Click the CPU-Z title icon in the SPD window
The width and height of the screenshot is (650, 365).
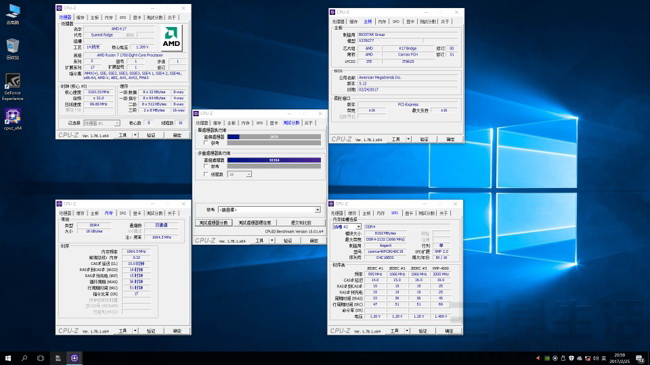(331, 204)
